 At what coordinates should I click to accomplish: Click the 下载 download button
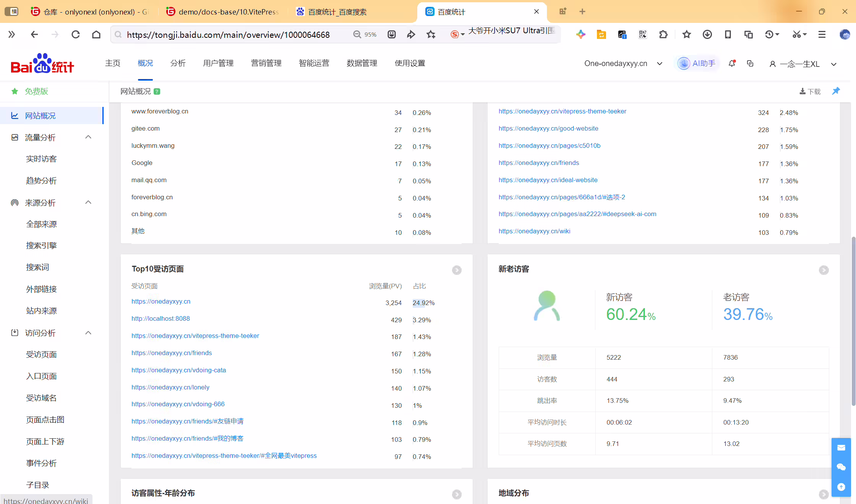coord(810,91)
